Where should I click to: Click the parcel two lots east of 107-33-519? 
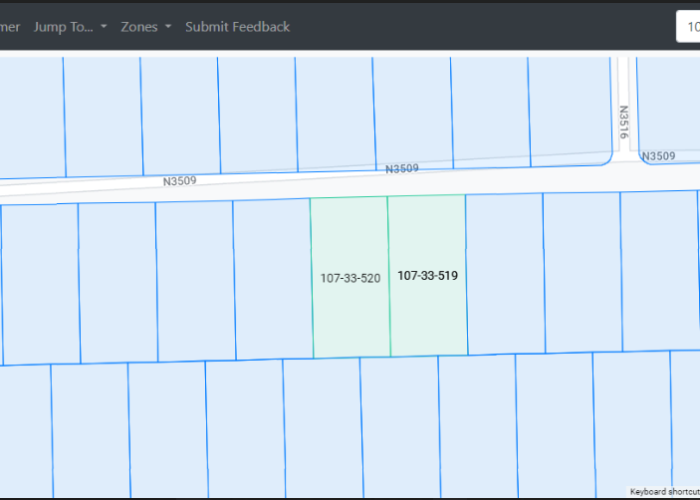click(x=582, y=271)
